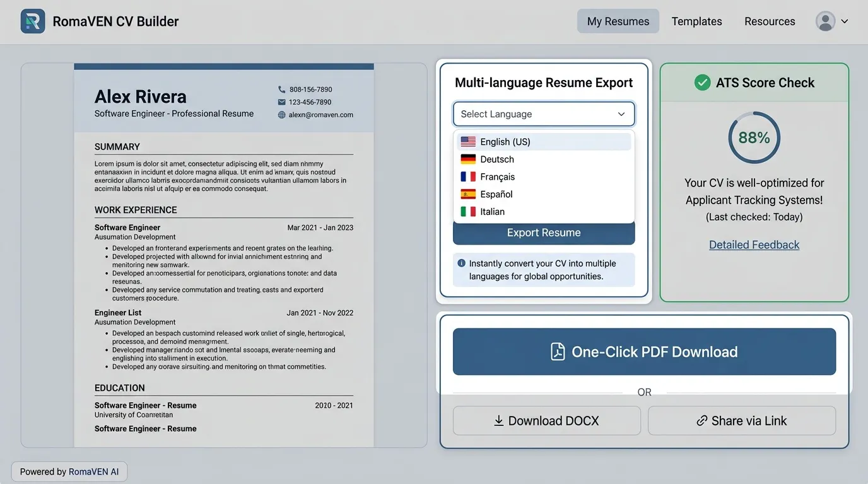This screenshot has height=484, width=868.
Task: Click the RomaVEN CV Builder title
Action: (115, 21)
